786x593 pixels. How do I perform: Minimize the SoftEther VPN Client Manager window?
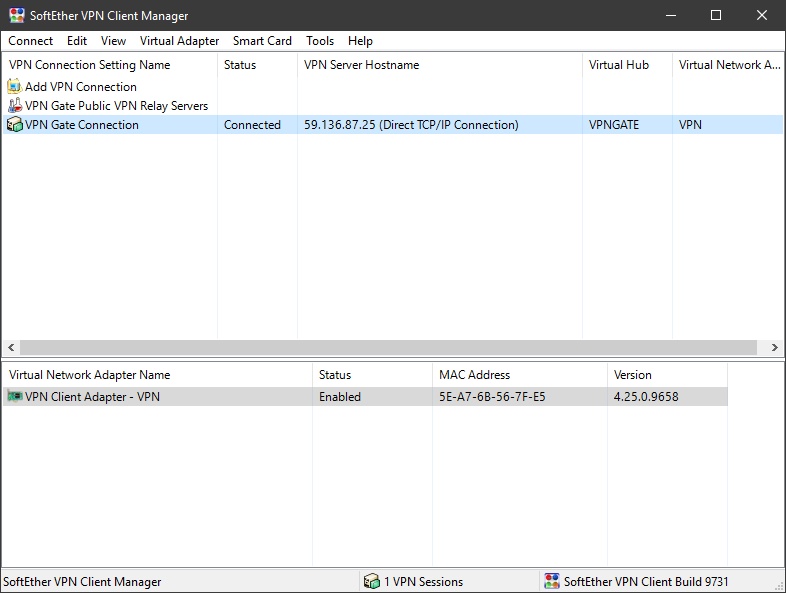pos(671,15)
